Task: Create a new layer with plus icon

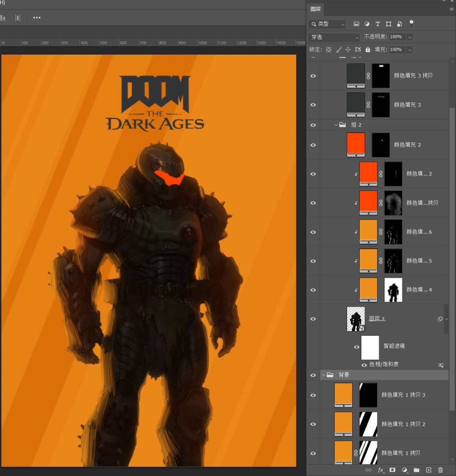Action: pos(429,470)
